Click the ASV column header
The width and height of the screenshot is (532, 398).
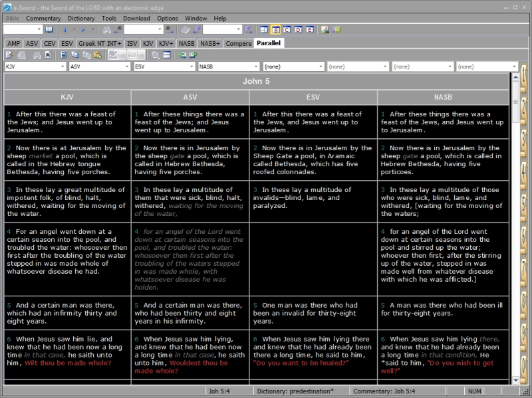[x=190, y=97]
